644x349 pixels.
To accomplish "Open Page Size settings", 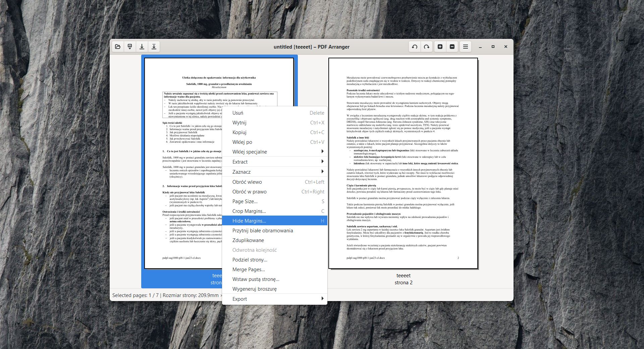I will 245,201.
